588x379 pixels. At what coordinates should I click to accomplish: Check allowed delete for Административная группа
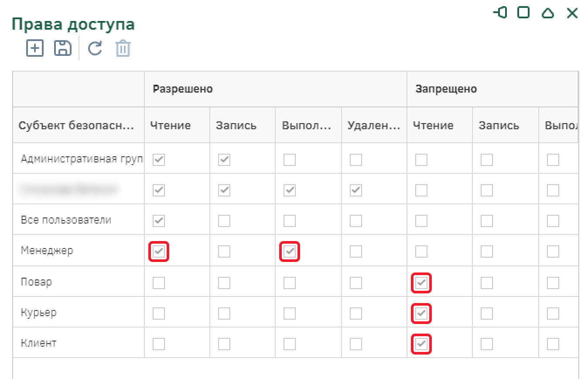[356, 160]
